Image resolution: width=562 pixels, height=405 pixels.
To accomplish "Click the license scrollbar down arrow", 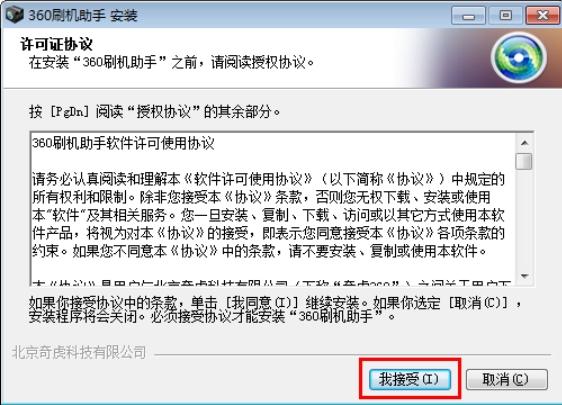I will pos(525,276).
